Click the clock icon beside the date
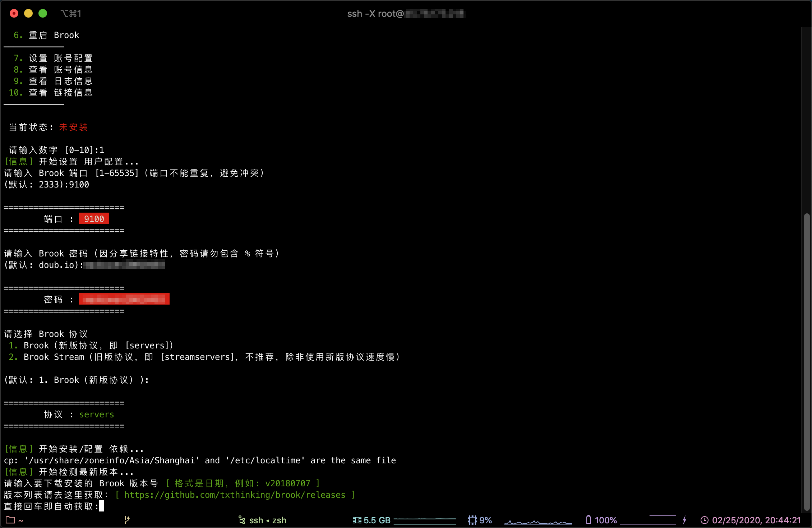The height and width of the screenshot is (528, 812). [704, 520]
